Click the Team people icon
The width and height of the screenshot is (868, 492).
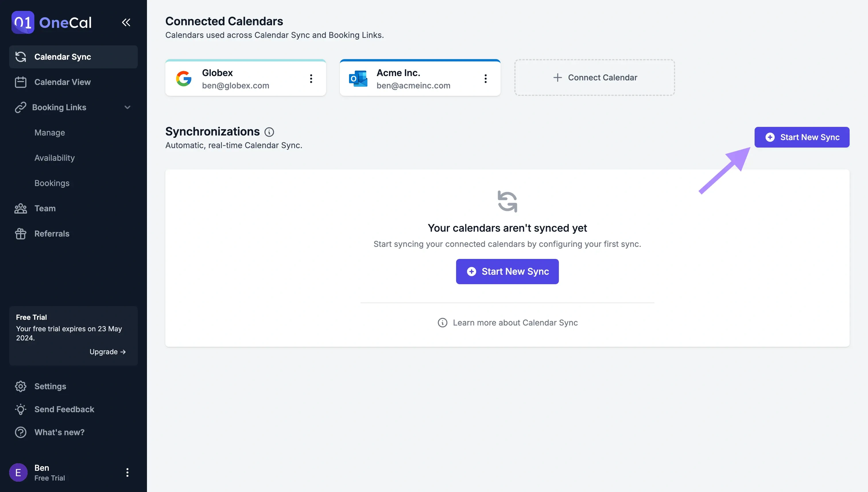(x=20, y=209)
